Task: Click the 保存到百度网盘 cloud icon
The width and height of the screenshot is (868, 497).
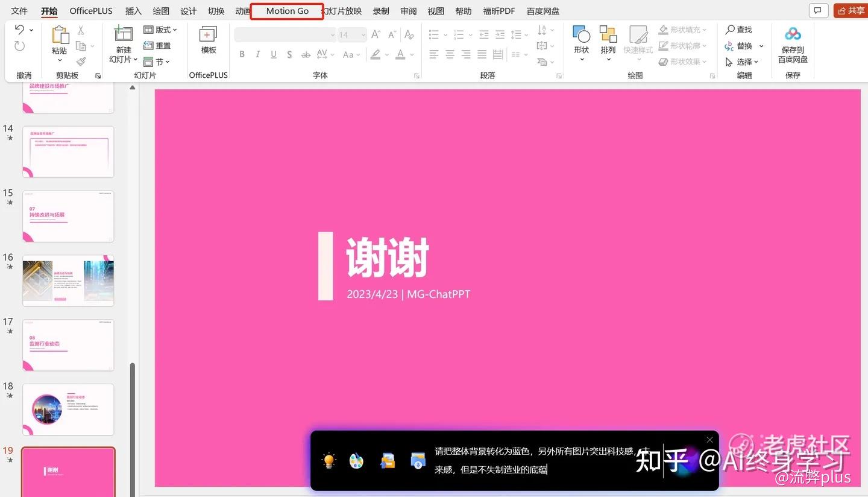Action: click(x=793, y=35)
